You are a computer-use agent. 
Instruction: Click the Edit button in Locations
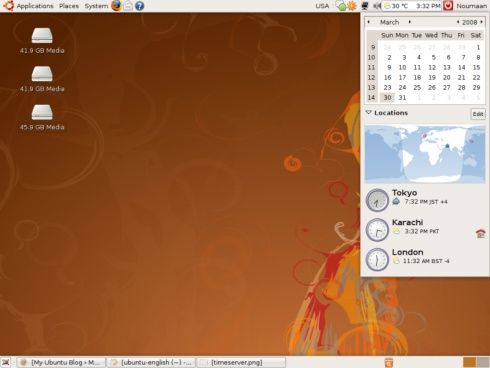tap(478, 114)
